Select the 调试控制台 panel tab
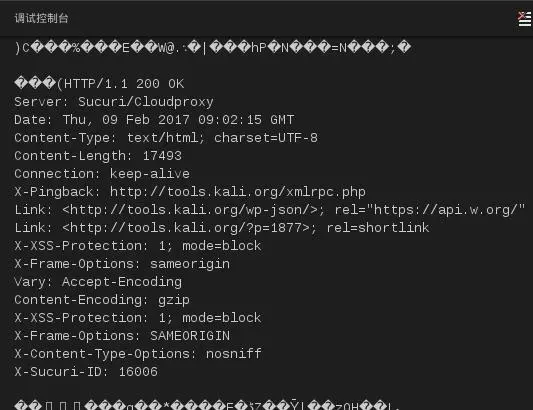 [x=41, y=18]
